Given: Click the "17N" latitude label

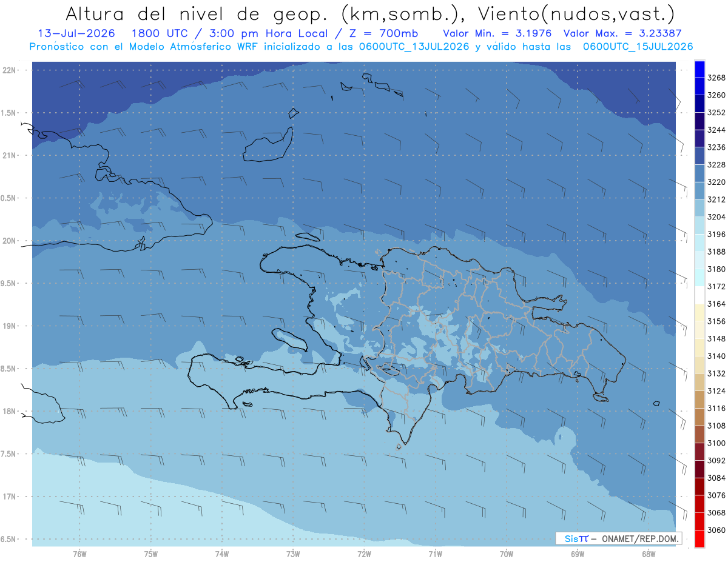Looking at the screenshot, I should click(9, 496).
